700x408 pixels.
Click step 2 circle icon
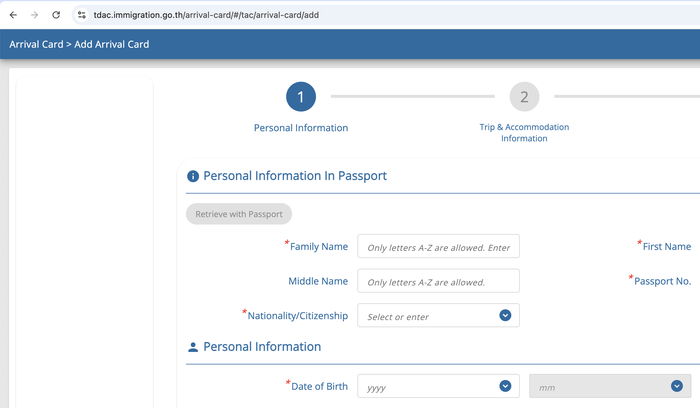(524, 97)
